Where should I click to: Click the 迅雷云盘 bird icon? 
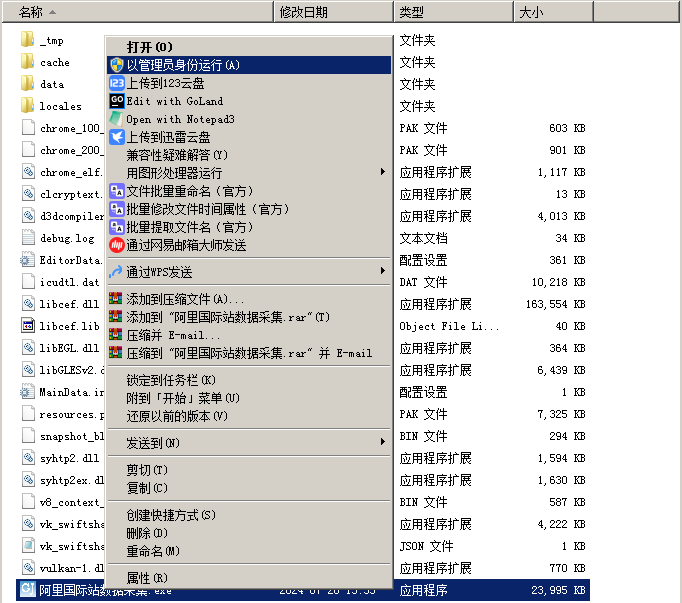(x=117, y=137)
